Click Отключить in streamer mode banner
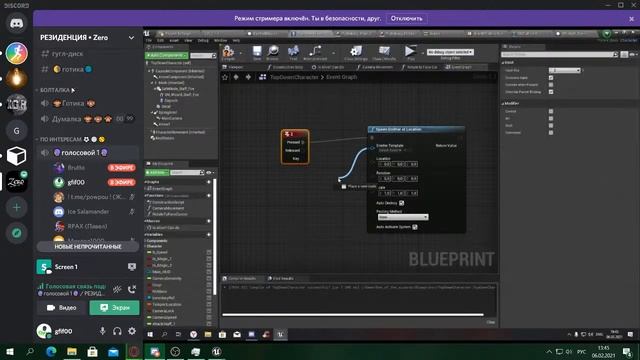The width and height of the screenshot is (640, 360). [407, 18]
